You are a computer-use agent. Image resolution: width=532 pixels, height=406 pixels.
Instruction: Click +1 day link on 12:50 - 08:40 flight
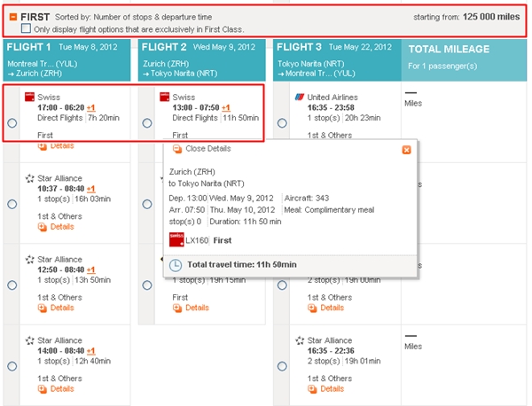pos(91,270)
